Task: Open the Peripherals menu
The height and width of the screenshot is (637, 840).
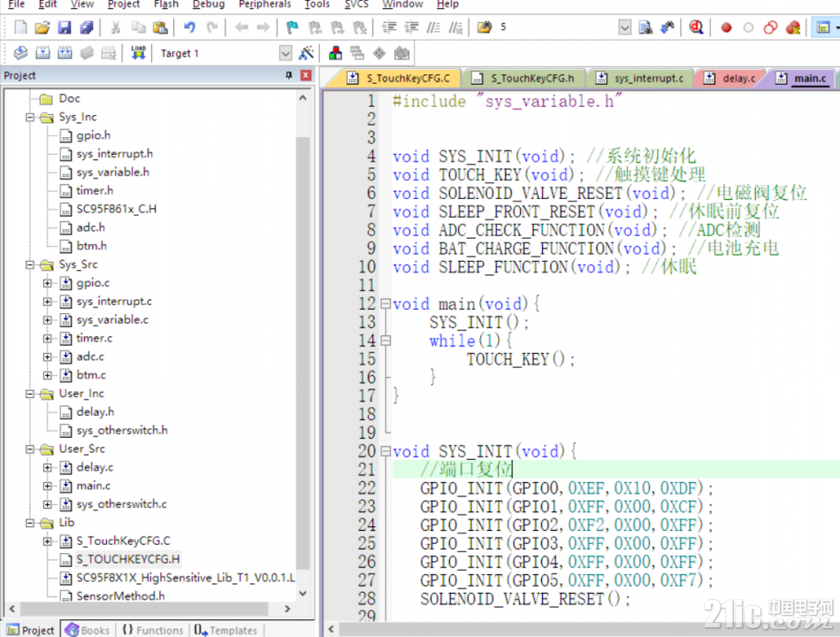Action: point(264,4)
